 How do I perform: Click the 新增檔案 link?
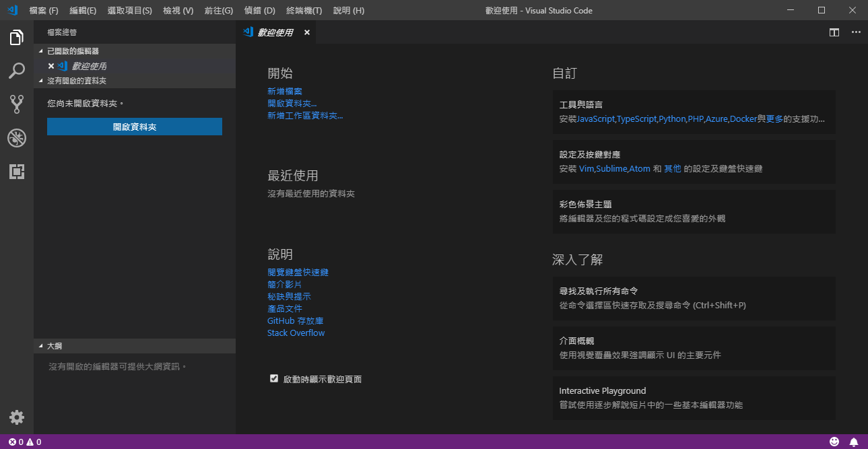click(x=285, y=92)
